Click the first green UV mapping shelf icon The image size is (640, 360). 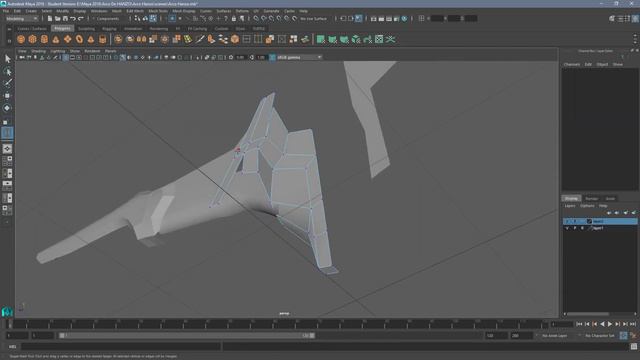[x=321, y=39]
